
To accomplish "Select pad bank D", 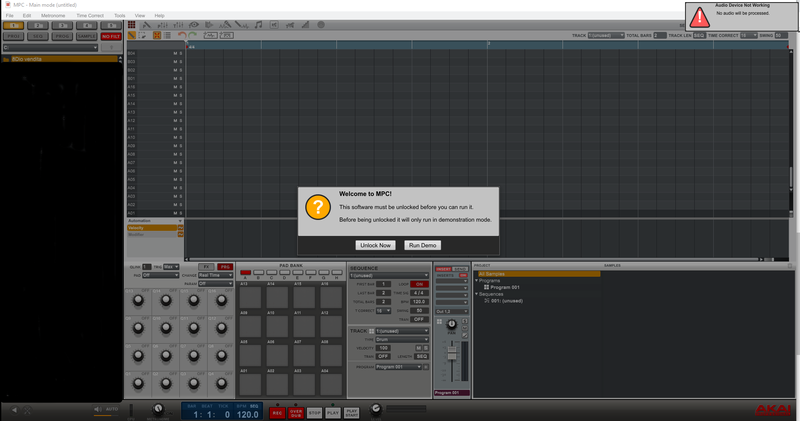I will tap(285, 273).
